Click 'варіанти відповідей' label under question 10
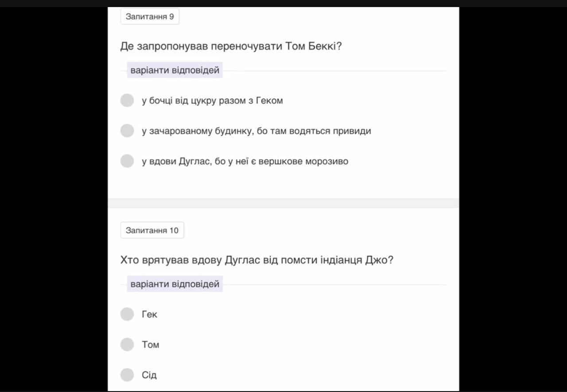This screenshot has height=392, width=567. coord(175,284)
